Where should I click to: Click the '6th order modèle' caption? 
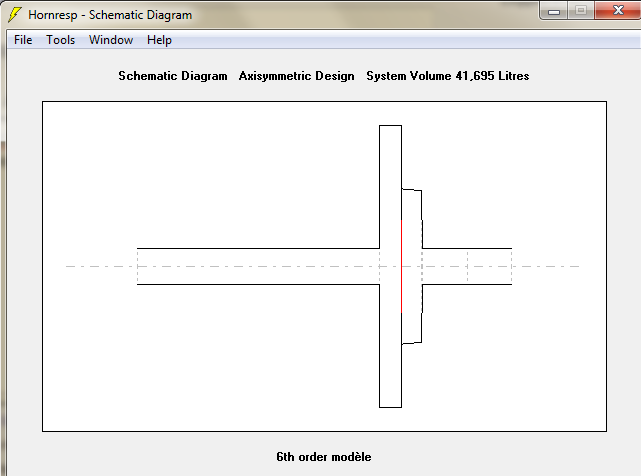324,457
